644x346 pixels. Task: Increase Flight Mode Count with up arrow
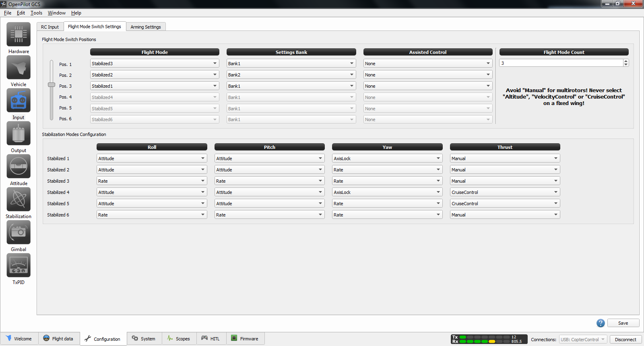(x=626, y=62)
